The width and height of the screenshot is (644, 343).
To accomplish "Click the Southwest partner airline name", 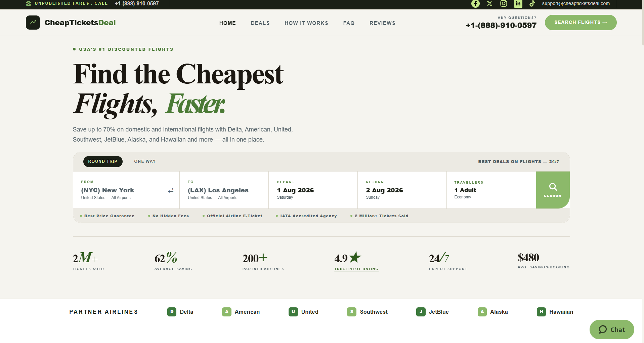I will click(374, 312).
